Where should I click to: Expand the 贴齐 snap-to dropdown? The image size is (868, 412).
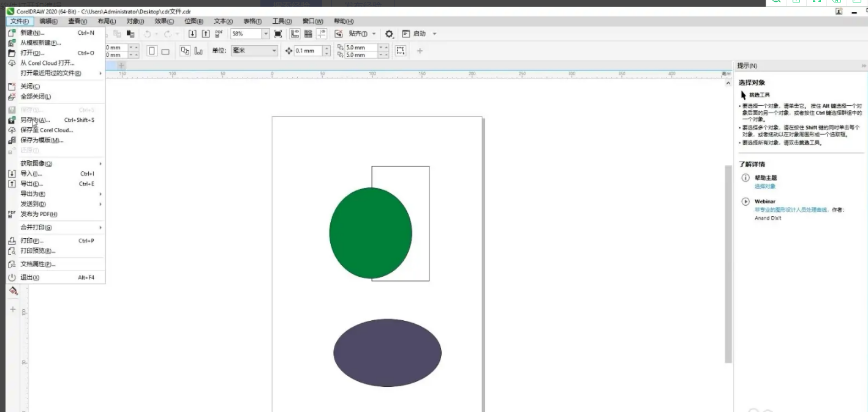374,34
